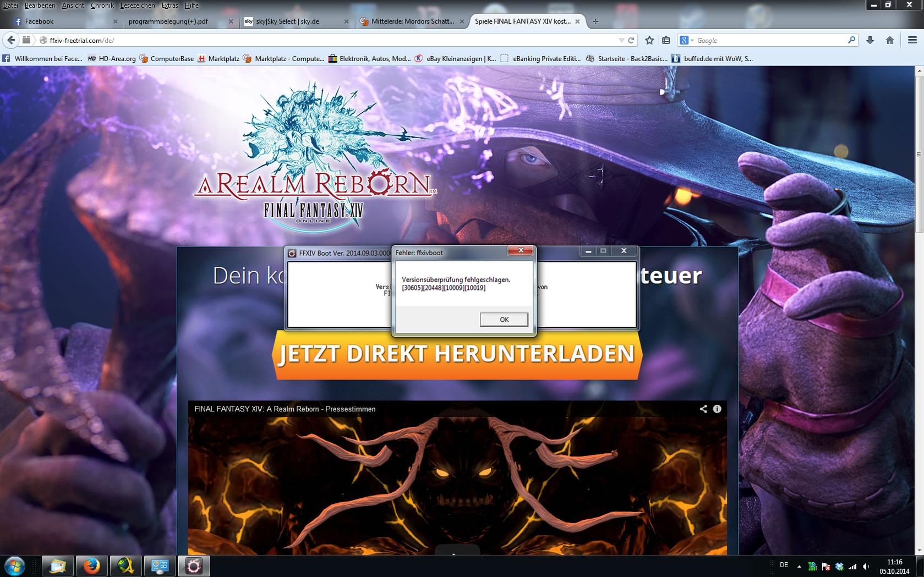
Task: Click JETZT DIREKT HERUNTERLADEN button
Action: pyautogui.click(x=457, y=354)
